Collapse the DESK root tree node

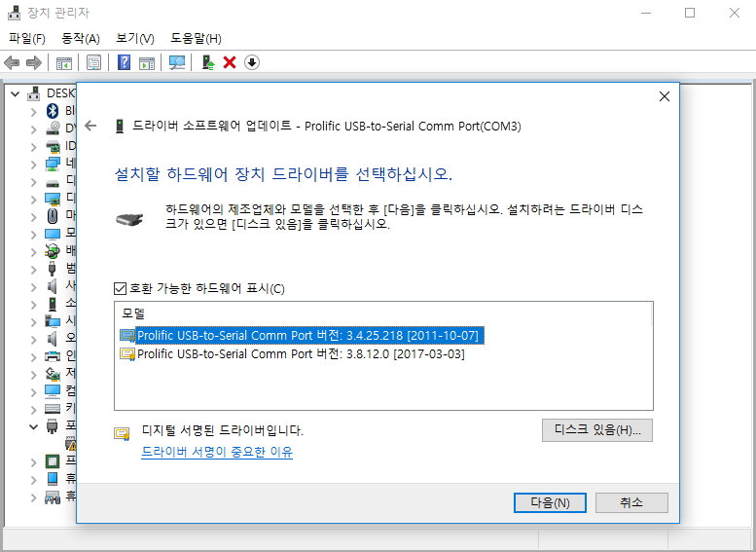(x=16, y=93)
